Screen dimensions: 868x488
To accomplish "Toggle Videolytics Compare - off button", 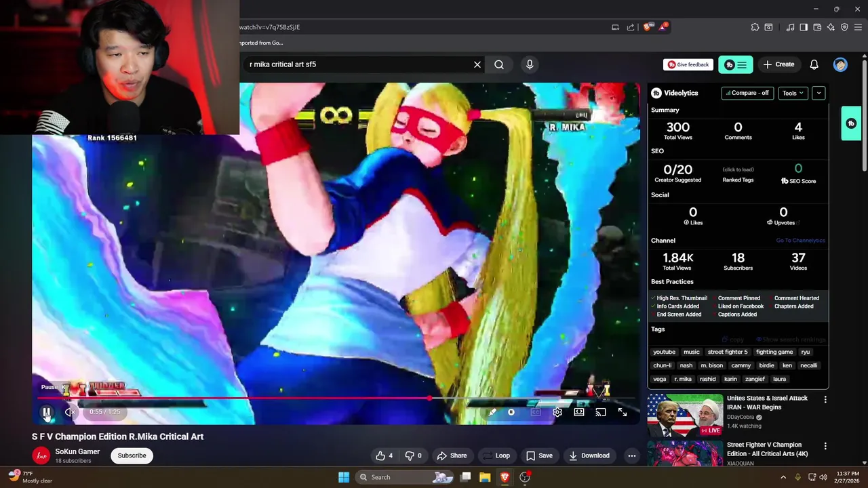I will click(747, 93).
